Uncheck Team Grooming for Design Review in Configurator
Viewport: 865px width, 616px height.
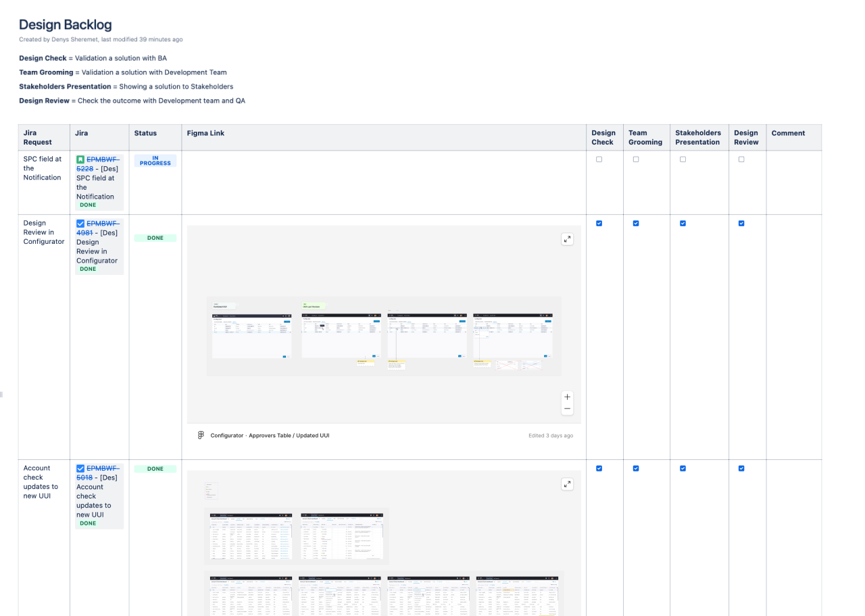(x=636, y=223)
